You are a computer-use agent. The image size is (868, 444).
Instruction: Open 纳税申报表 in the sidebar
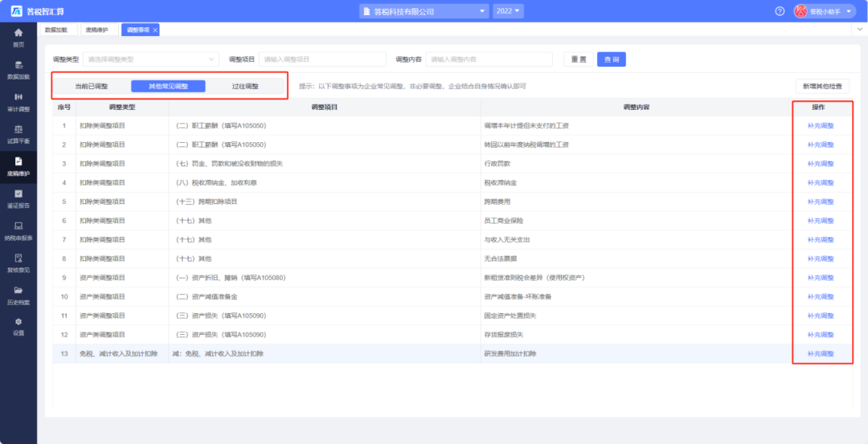(18, 230)
